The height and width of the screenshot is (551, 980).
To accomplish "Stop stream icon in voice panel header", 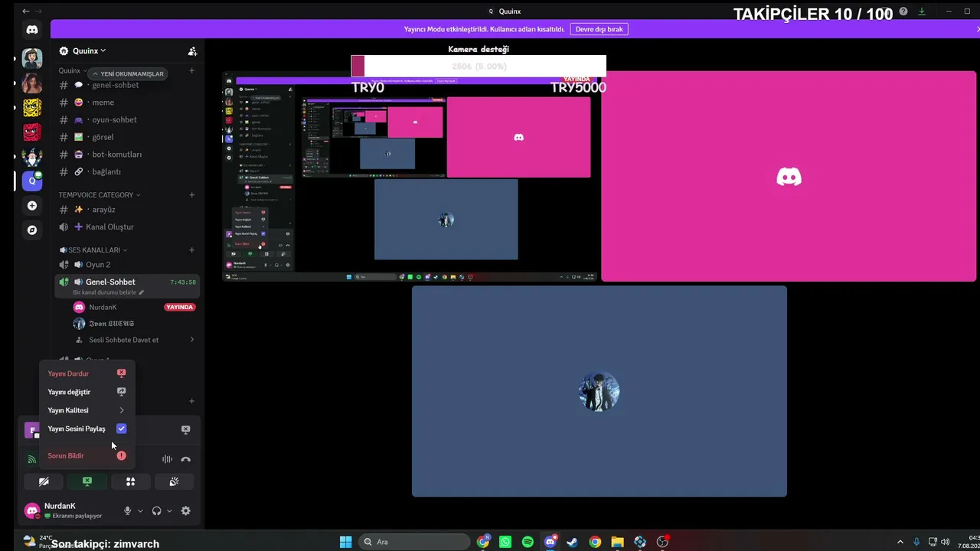I will point(185,430).
